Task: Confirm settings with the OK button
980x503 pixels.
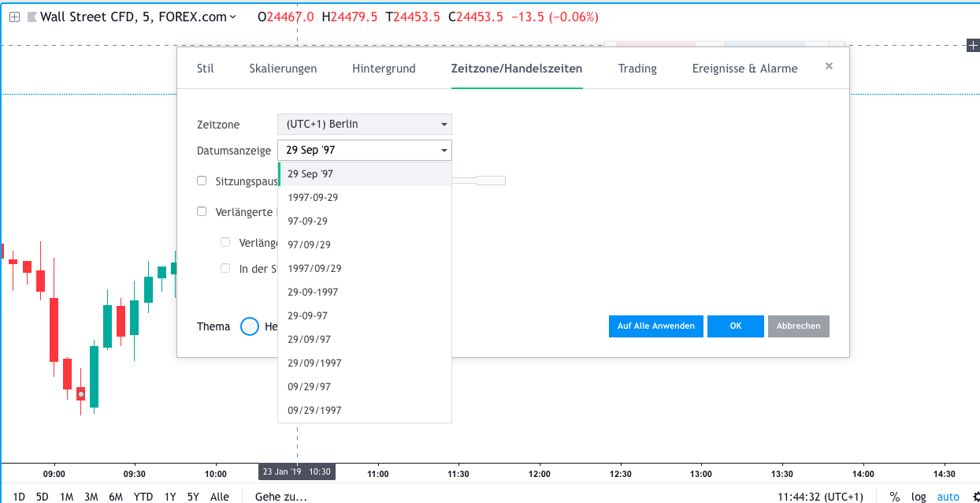Action: [735, 326]
